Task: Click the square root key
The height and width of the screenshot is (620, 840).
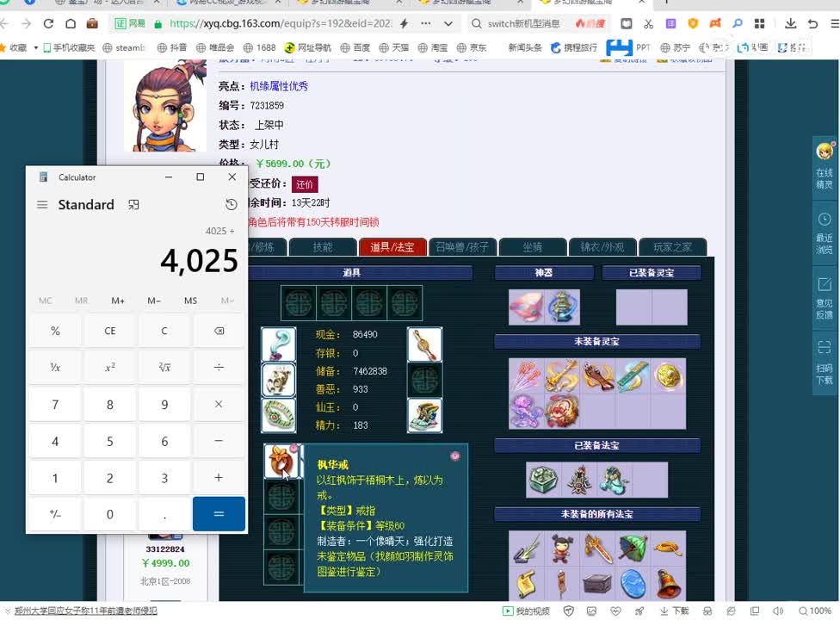Action: click(164, 367)
